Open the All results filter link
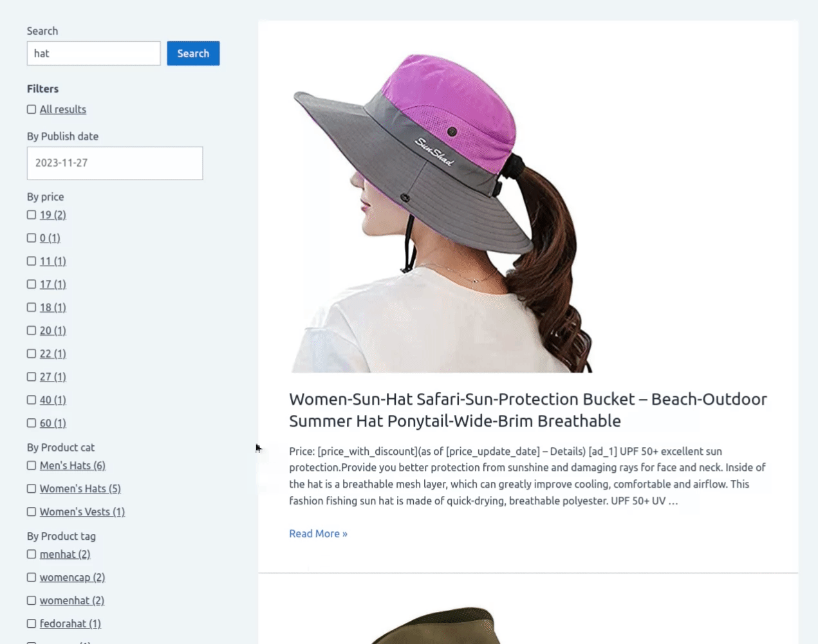The height and width of the screenshot is (644, 818). [x=63, y=109]
